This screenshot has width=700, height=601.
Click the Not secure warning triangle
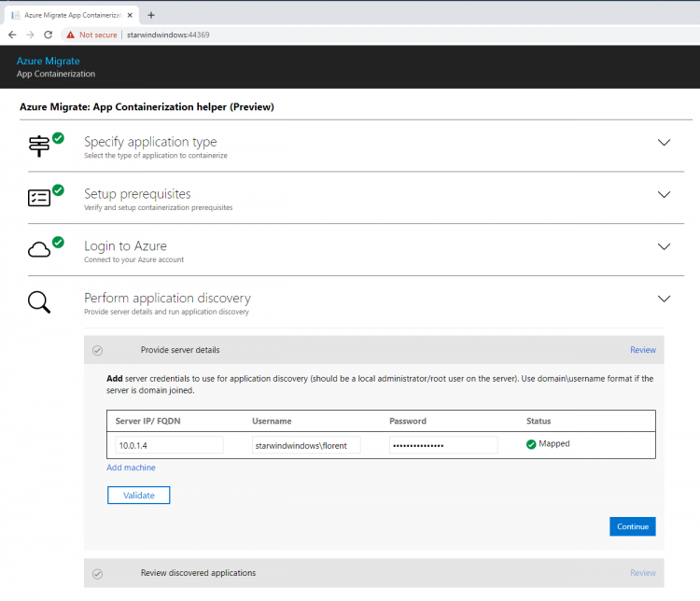[71, 35]
